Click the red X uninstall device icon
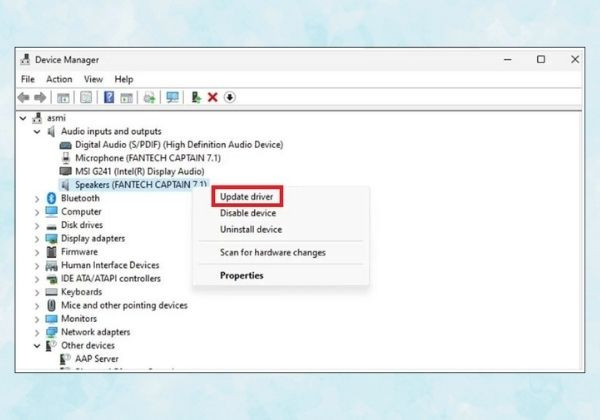 213,97
